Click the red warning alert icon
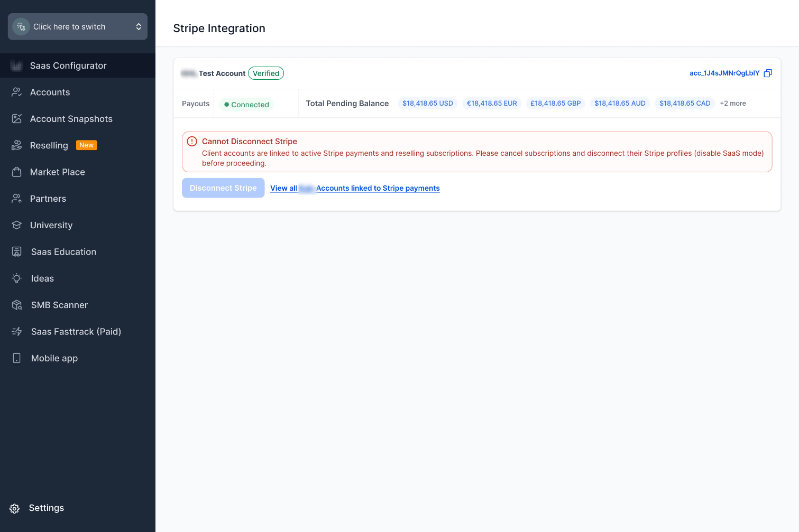 (192, 142)
